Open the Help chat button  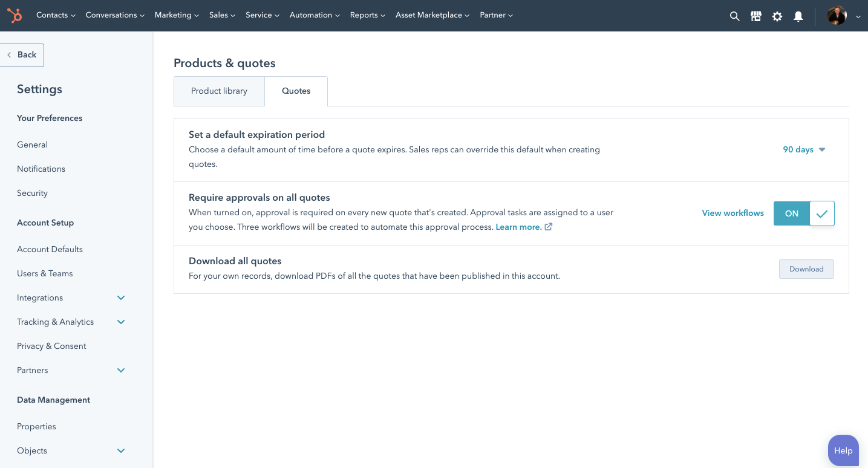843,450
